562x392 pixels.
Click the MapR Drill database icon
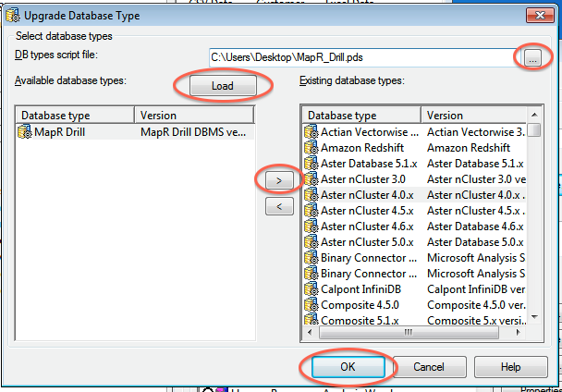[x=26, y=132]
